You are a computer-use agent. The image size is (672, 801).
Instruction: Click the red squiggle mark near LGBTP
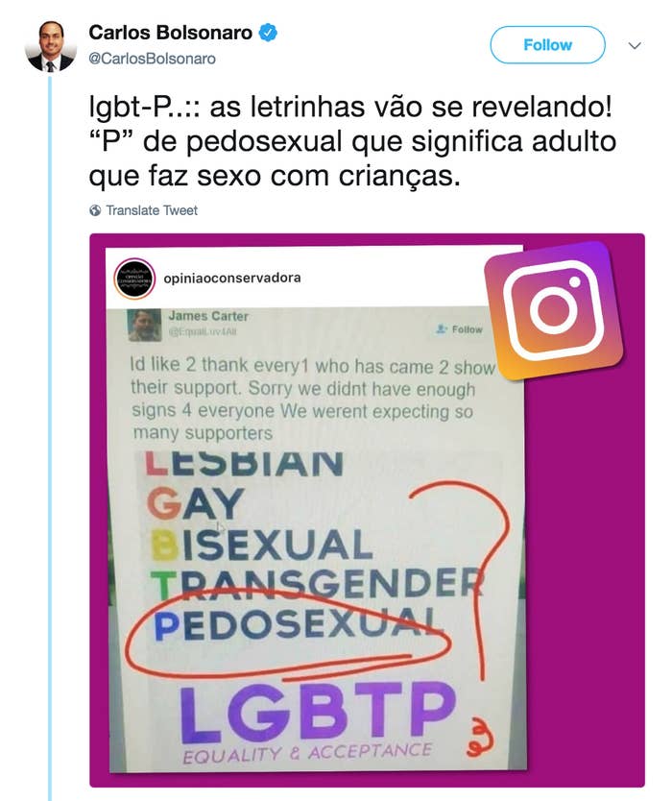(x=480, y=736)
